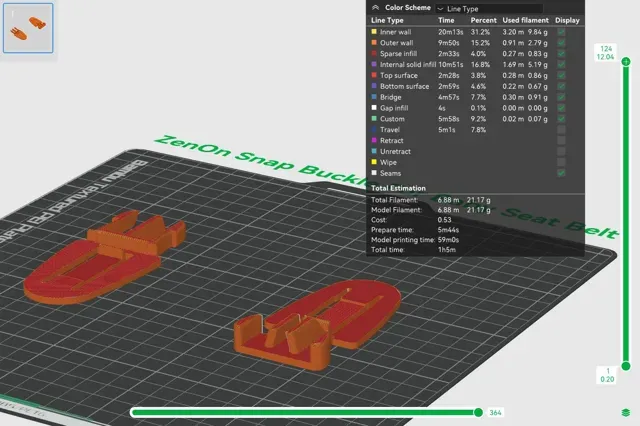The width and height of the screenshot is (640, 426).
Task: Click the Percent column header
Action: (x=483, y=20)
